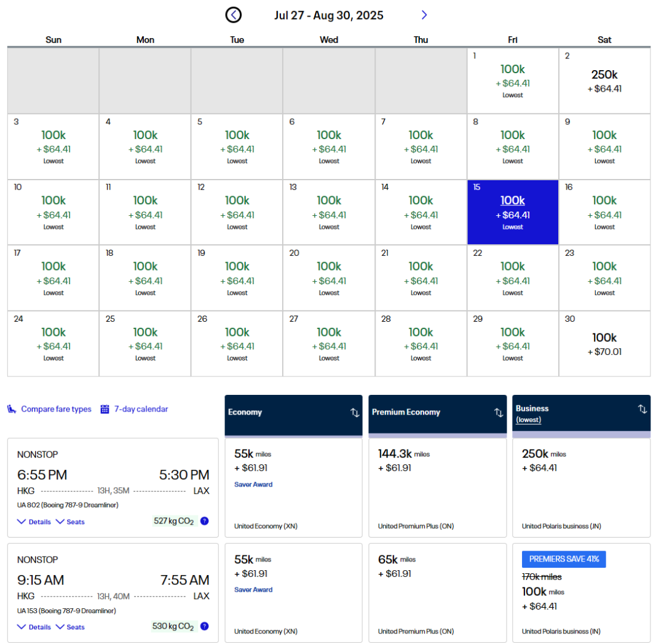Choose 250k miles Business fare for UA 802
Image resolution: width=664 pixels, height=644 pixels.
582,488
